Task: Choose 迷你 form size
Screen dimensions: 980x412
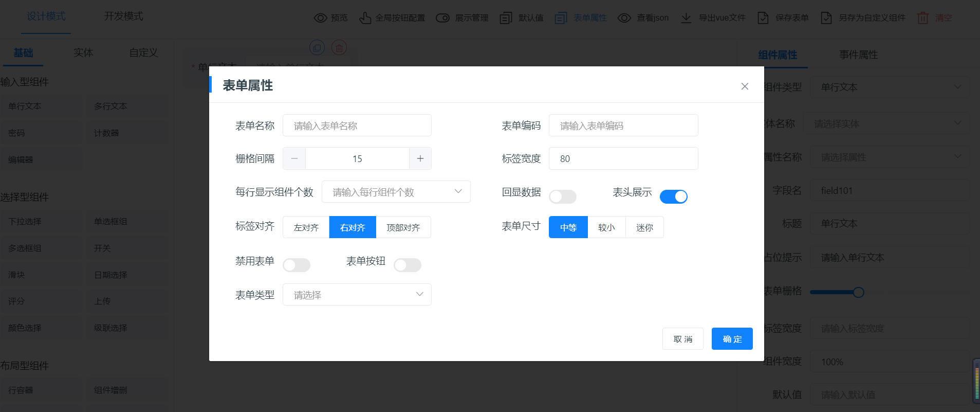Action: click(644, 227)
